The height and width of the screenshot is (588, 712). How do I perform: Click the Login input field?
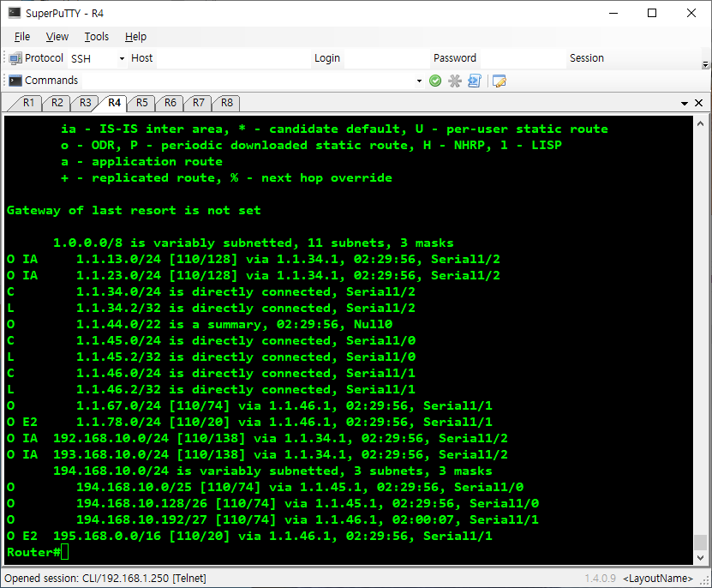tap(386, 58)
